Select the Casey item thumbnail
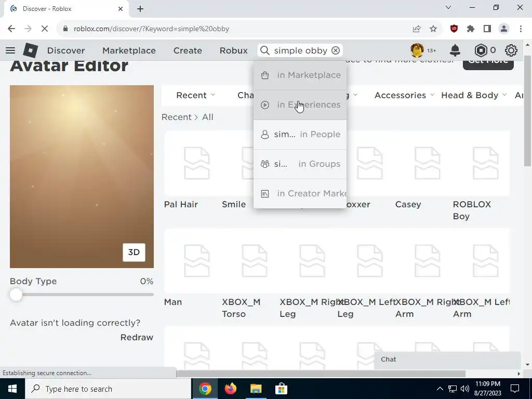532x399 pixels. [428, 163]
